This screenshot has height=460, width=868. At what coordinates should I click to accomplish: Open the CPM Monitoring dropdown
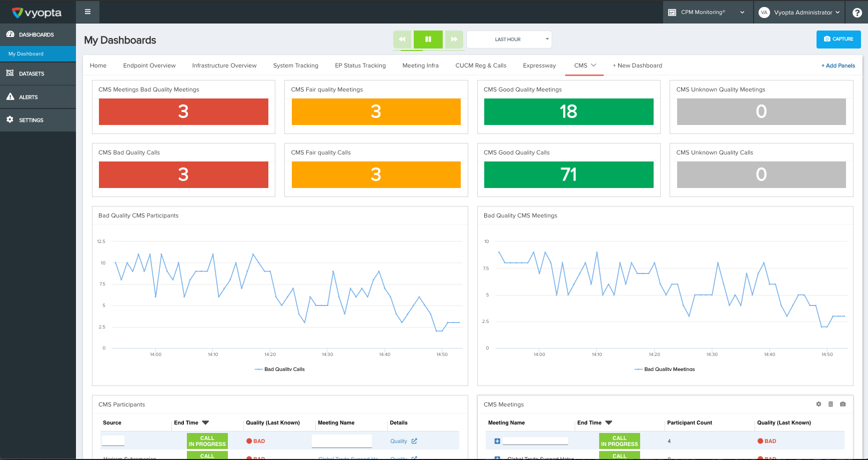[x=708, y=12]
